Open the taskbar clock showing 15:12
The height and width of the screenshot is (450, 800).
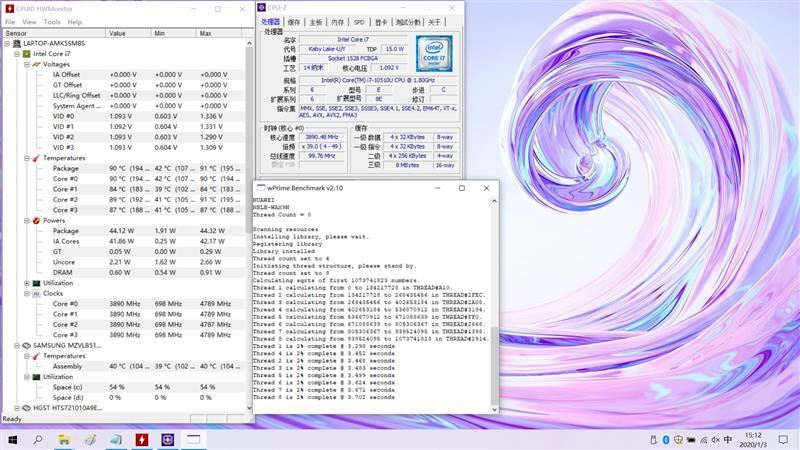click(753, 440)
